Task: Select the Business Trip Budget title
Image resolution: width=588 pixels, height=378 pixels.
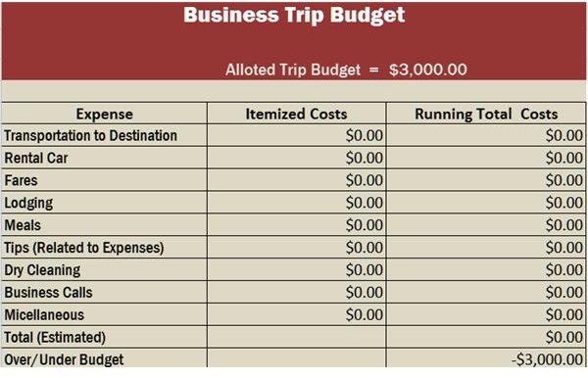Action: tap(294, 16)
